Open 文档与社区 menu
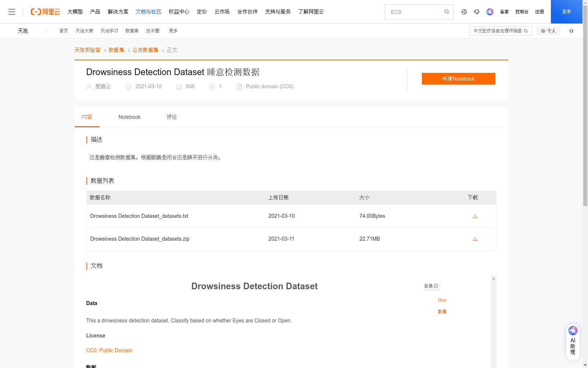The image size is (588, 368). 148,12
